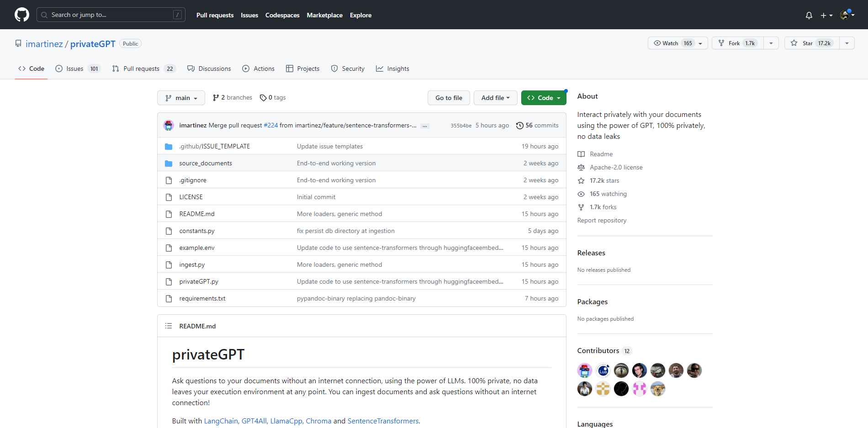Open the 1.7k forks link

pos(597,207)
